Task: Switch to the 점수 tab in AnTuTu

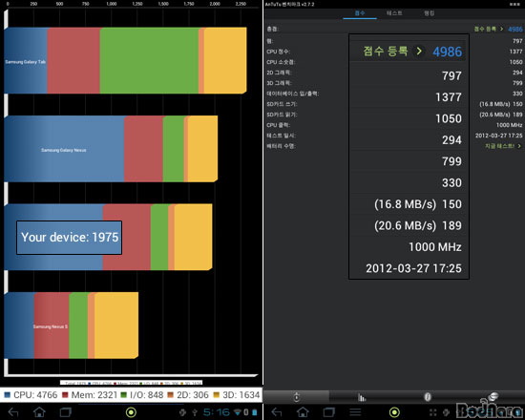Action: 360,13
